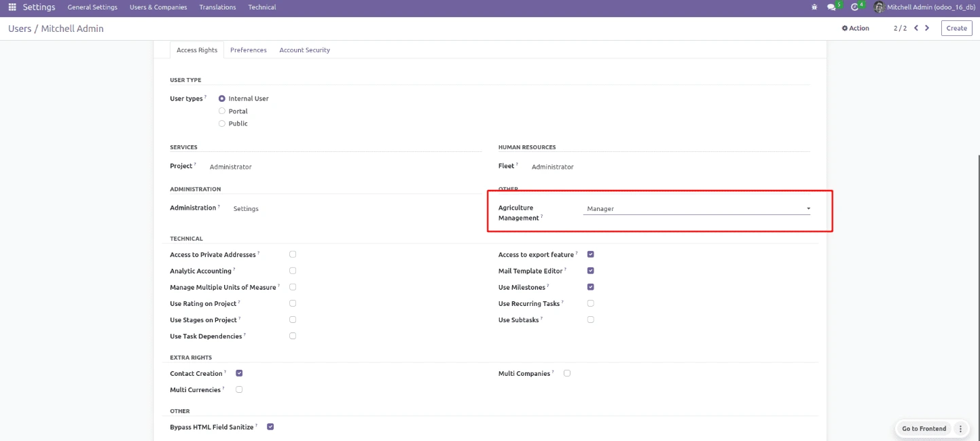Uncheck the Use Milestones checkbox
Viewport: 980px width, 441px height.
click(591, 287)
